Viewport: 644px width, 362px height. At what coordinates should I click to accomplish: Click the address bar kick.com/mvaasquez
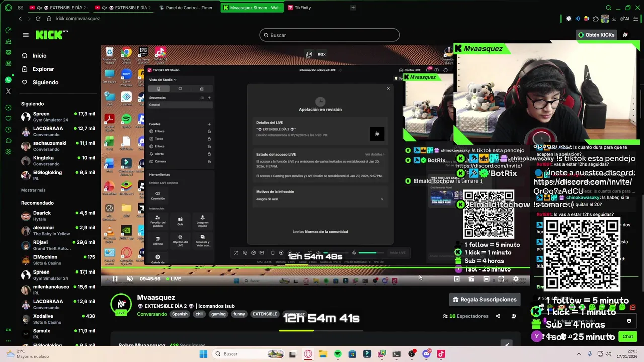[78, 19]
